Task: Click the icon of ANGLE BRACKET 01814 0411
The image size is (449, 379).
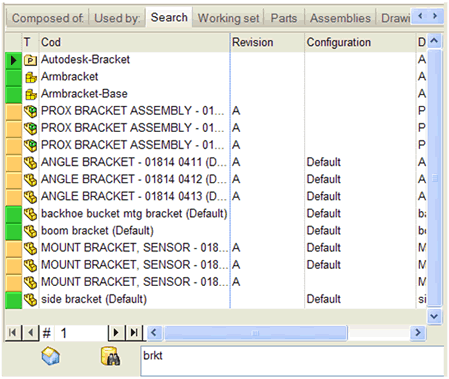Action: click(x=30, y=163)
